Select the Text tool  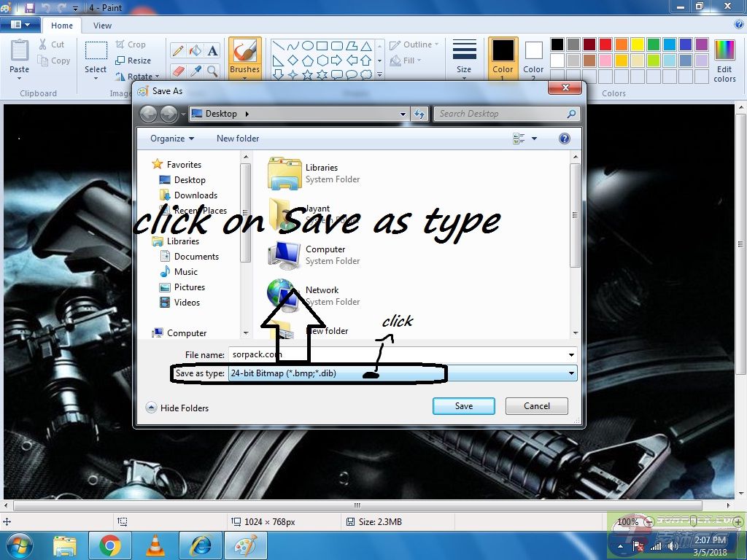212,50
